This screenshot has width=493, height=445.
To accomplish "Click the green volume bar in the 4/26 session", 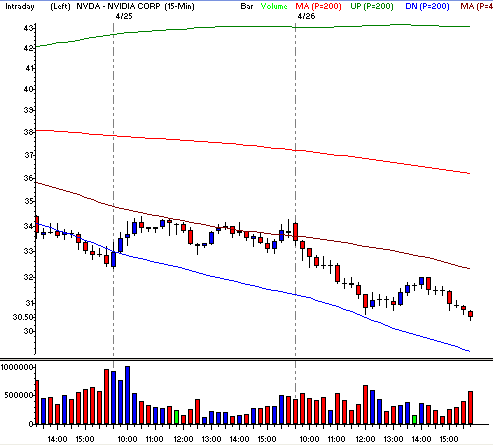I will pyautogui.click(x=414, y=420).
